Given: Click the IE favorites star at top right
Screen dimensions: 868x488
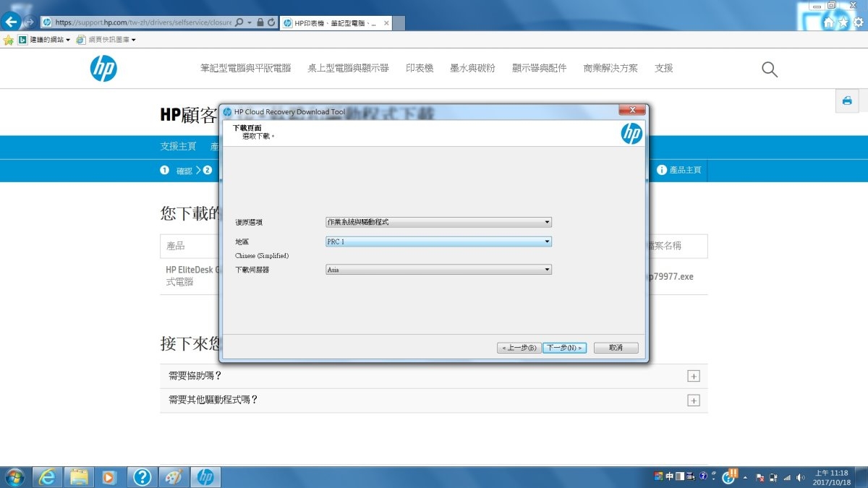Looking at the screenshot, I should pyautogui.click(x=843, y=22).
